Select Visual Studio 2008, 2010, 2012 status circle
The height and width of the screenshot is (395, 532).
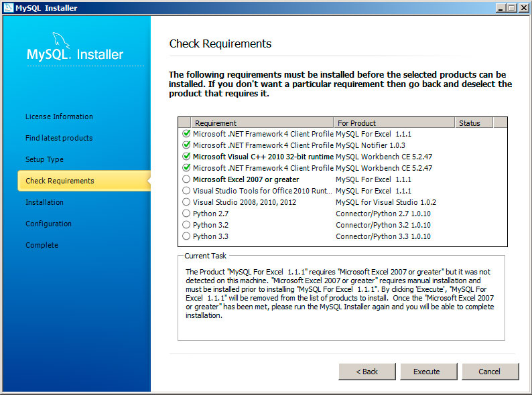pos(186,202)
